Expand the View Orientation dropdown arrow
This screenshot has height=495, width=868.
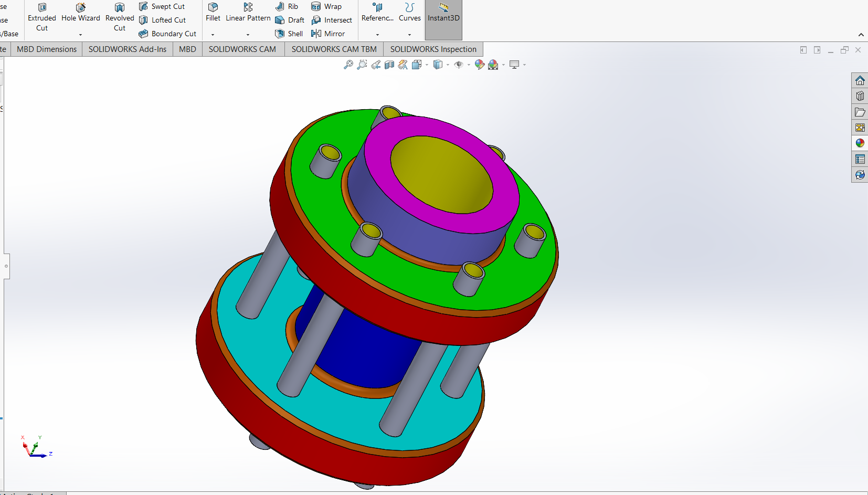click(x=427, y=65)
